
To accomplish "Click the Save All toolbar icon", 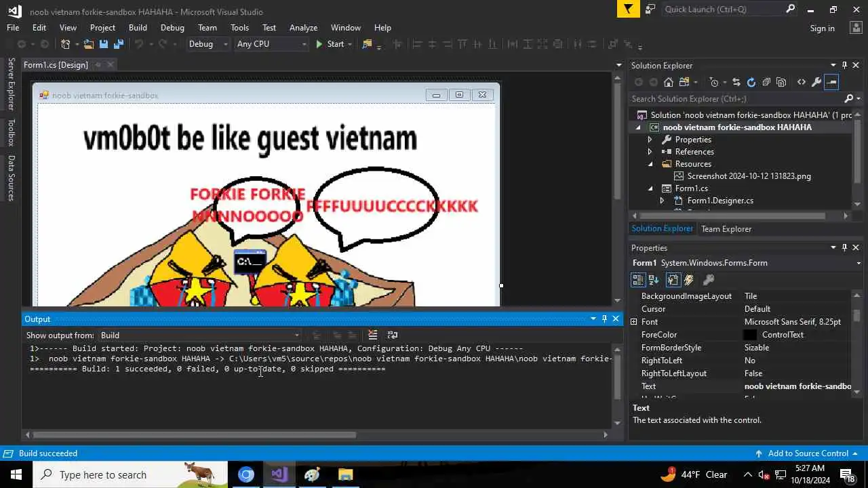I will (x=119, y=44).
